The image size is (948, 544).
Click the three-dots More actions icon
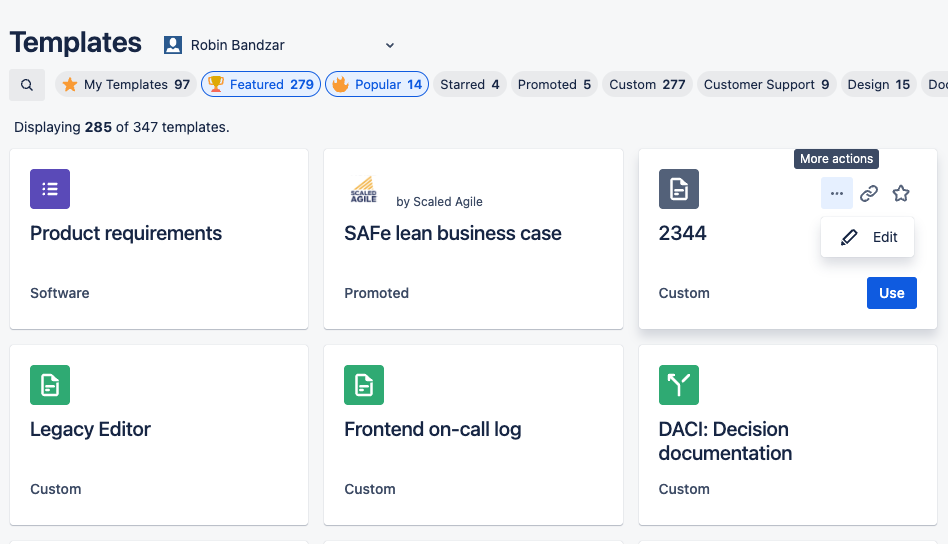tap(837, 193)
